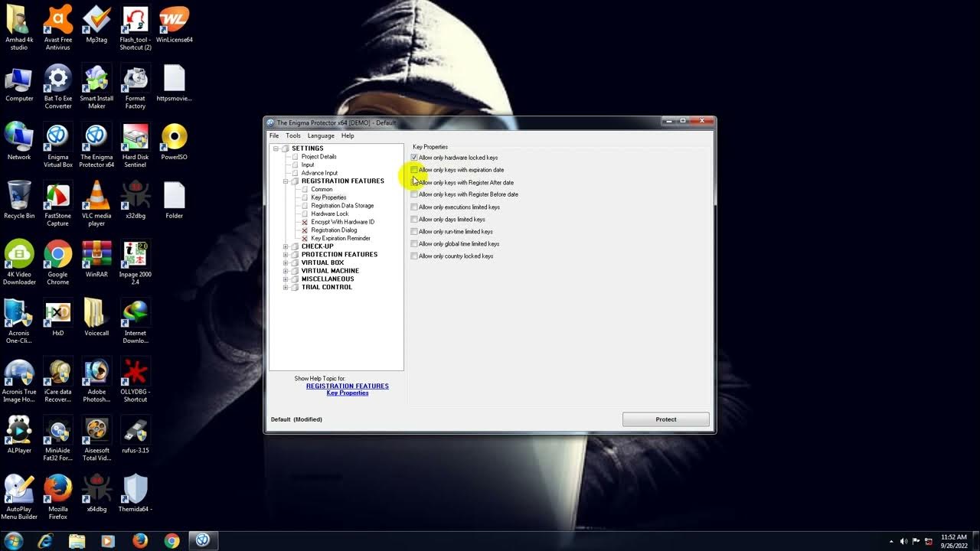Open FastStone Capture desktop icon
Screen dimensions: 980x551
[x=57, y=204]
